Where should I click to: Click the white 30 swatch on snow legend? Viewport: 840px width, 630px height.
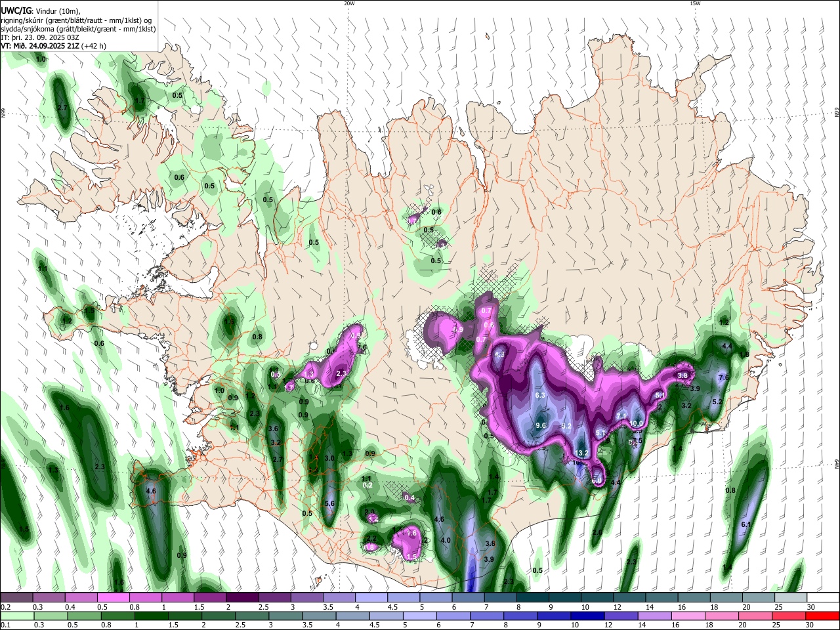822,597
